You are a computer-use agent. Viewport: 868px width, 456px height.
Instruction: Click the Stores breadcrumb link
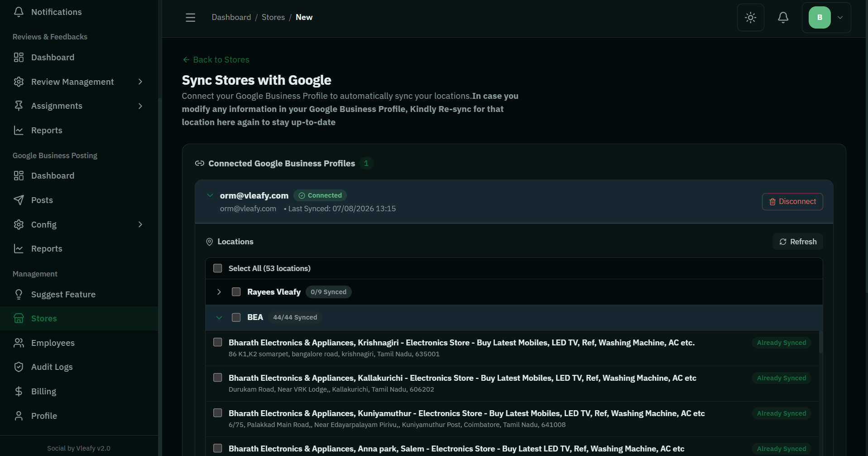pyautogui.click(x=273, y=17)
